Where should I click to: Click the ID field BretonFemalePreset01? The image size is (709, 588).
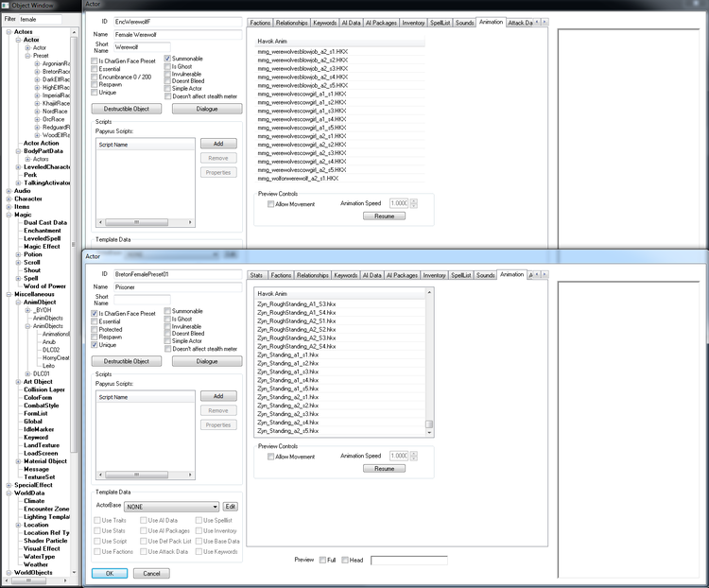click(178, 274)
